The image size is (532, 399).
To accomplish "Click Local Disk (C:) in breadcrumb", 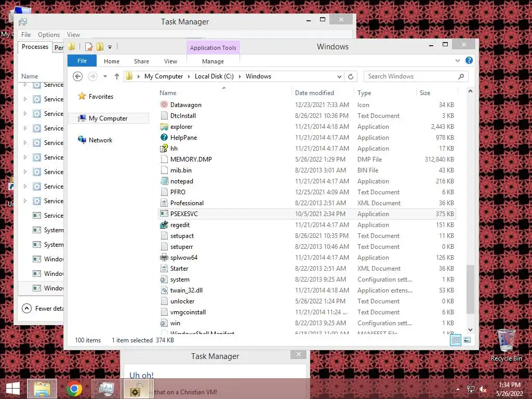I will 214,76.
